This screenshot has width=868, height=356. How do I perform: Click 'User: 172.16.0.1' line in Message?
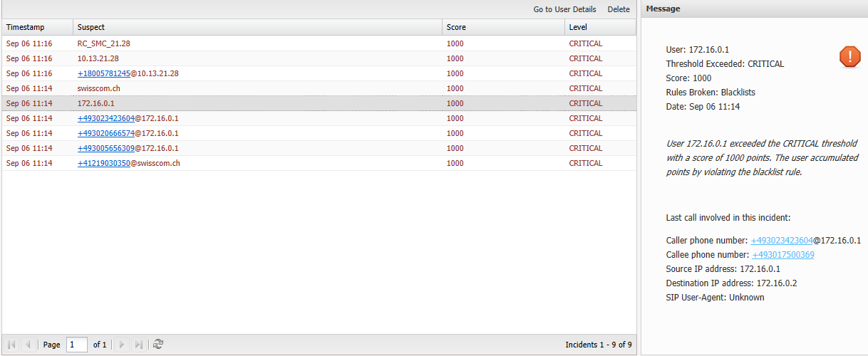pos(697,50)
